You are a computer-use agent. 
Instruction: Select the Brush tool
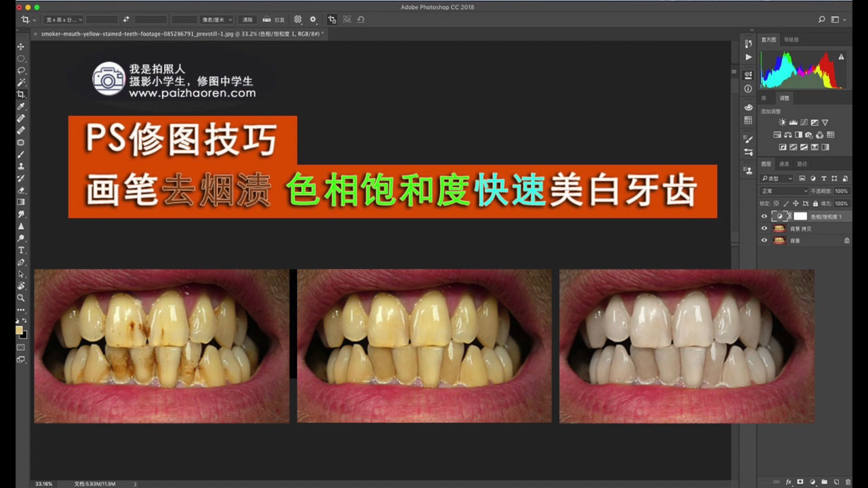click(x=20, y=154)
